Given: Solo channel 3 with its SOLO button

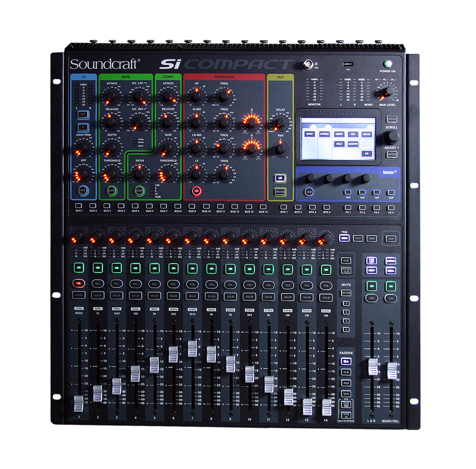Looking at the screenshot, I should pos(116,295).
